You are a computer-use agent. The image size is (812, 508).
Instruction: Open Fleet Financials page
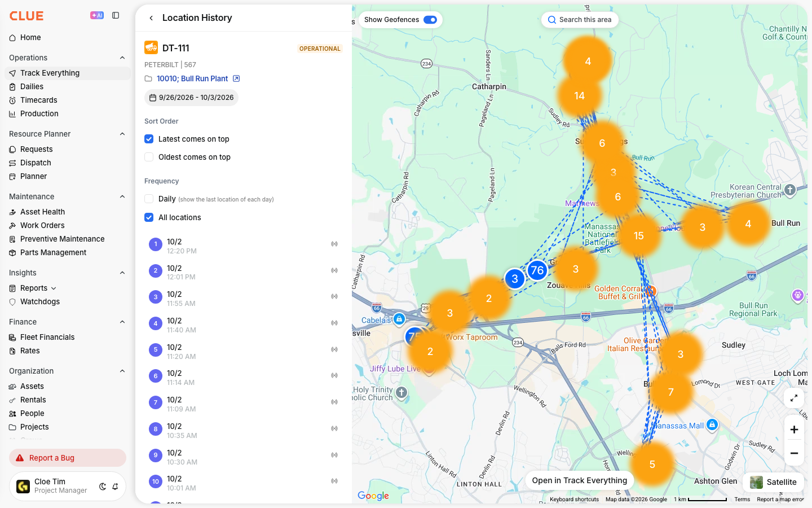click(x=68, y=337)
